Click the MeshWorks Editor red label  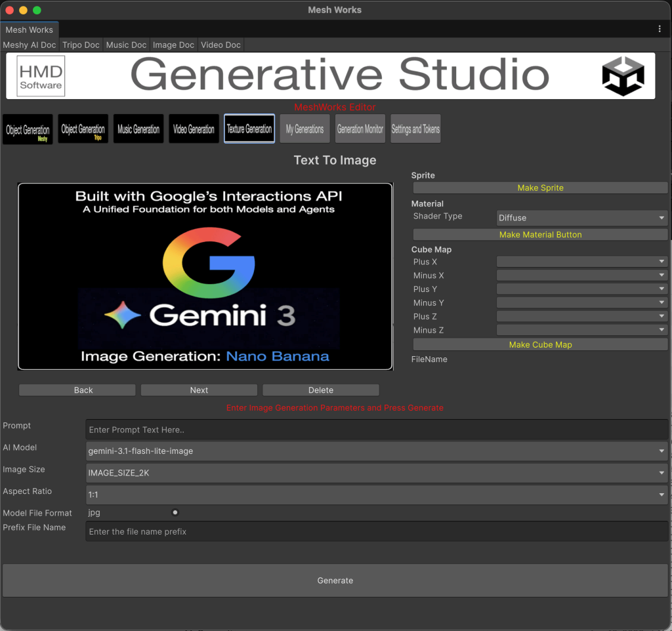335,107
